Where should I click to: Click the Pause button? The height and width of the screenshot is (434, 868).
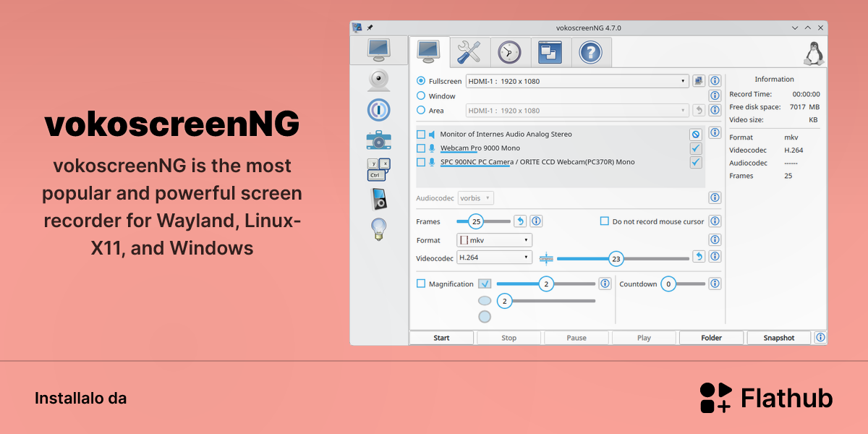click(x=576, y=338)
